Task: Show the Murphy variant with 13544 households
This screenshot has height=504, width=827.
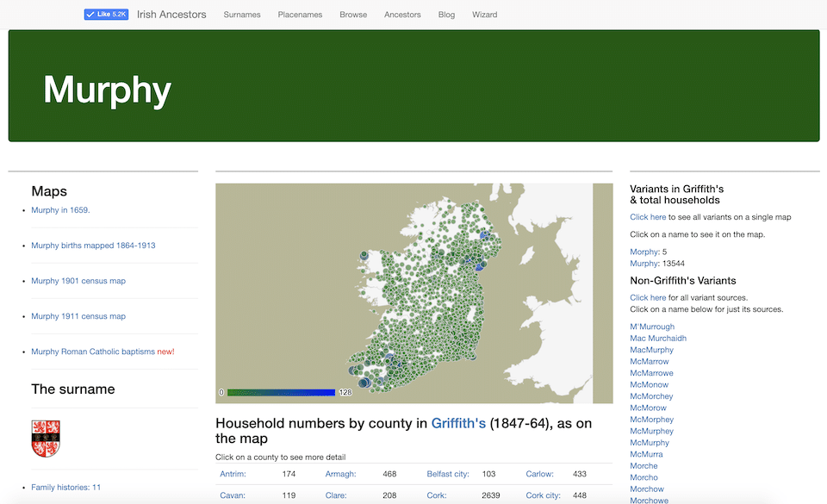Action: tap(644, 263)
